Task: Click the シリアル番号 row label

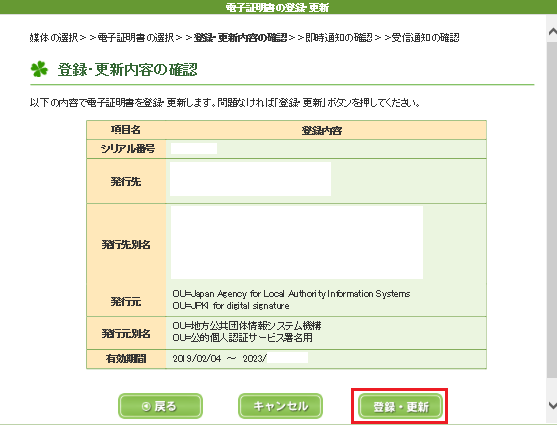Action: tap(128, 149)
